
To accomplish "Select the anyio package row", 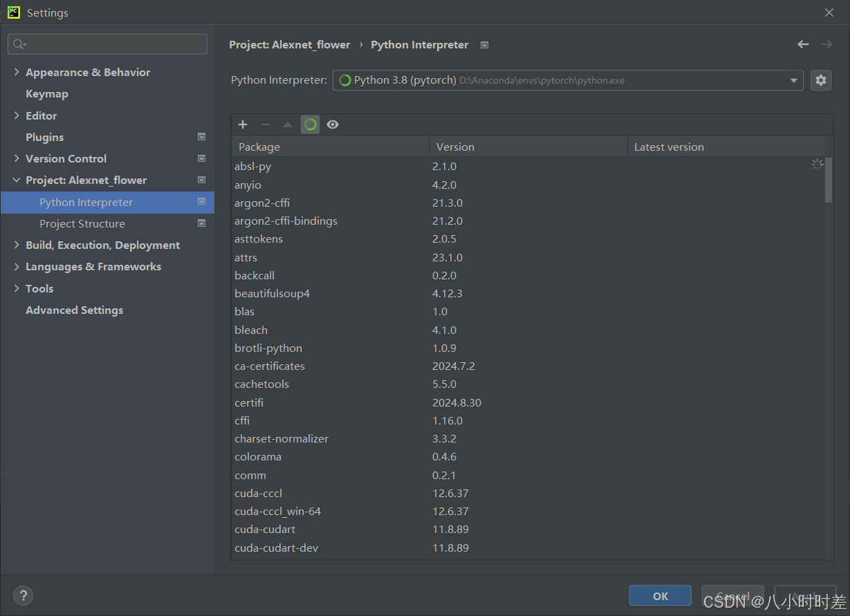I will pyautogui.click(x=528, y=185).
